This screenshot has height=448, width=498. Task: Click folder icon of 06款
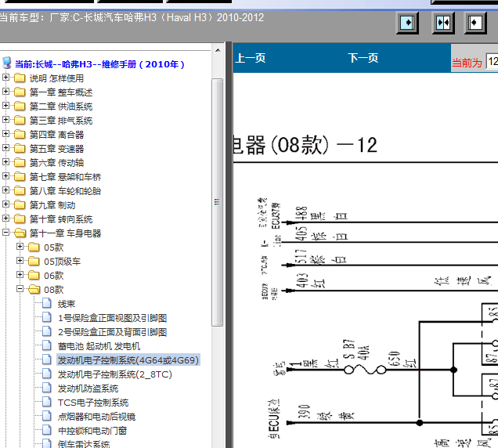(x=34, y=275)
